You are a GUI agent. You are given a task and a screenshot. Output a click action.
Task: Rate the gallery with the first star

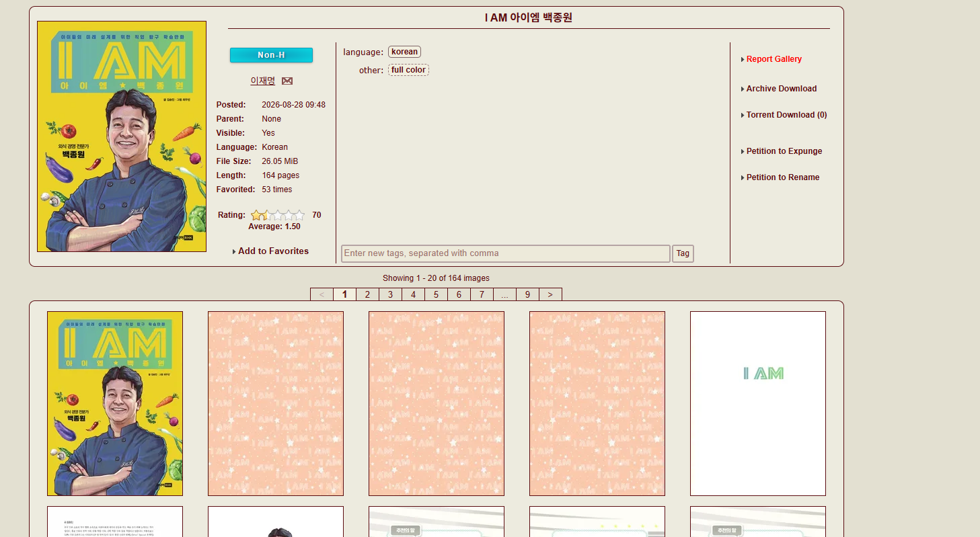click(x=256, y=215)
